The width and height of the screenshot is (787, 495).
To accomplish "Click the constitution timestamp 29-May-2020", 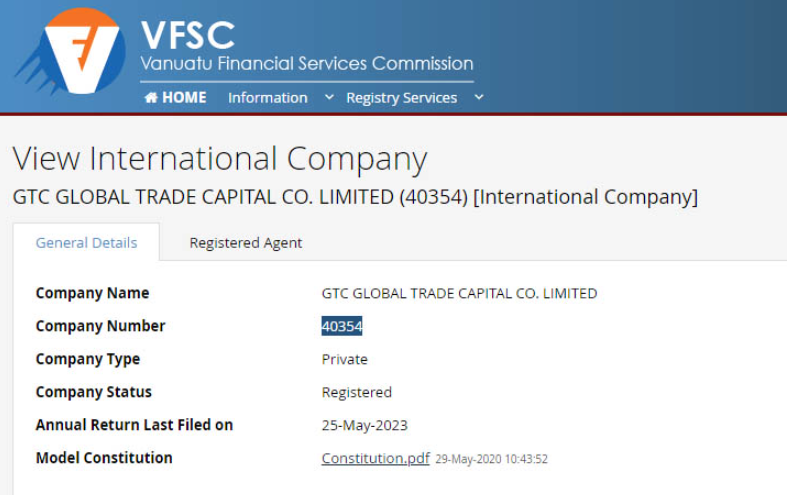I will [x=491, y=459].
